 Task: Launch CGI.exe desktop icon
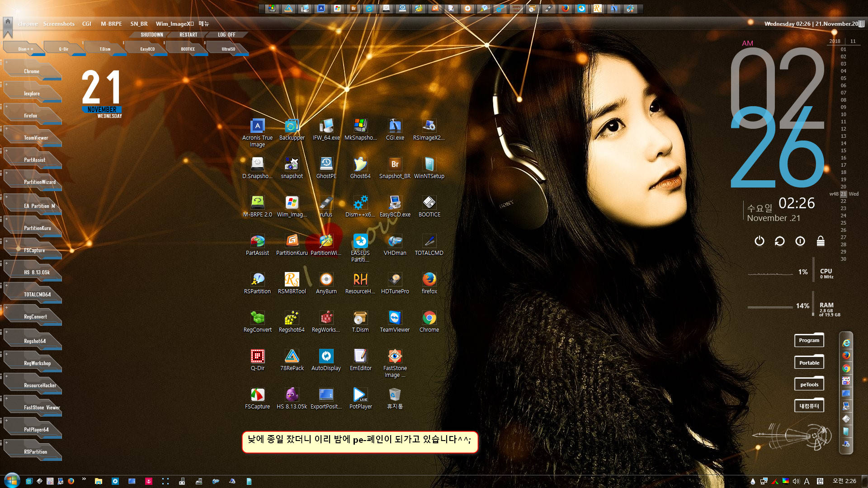[x=395, y=130]
